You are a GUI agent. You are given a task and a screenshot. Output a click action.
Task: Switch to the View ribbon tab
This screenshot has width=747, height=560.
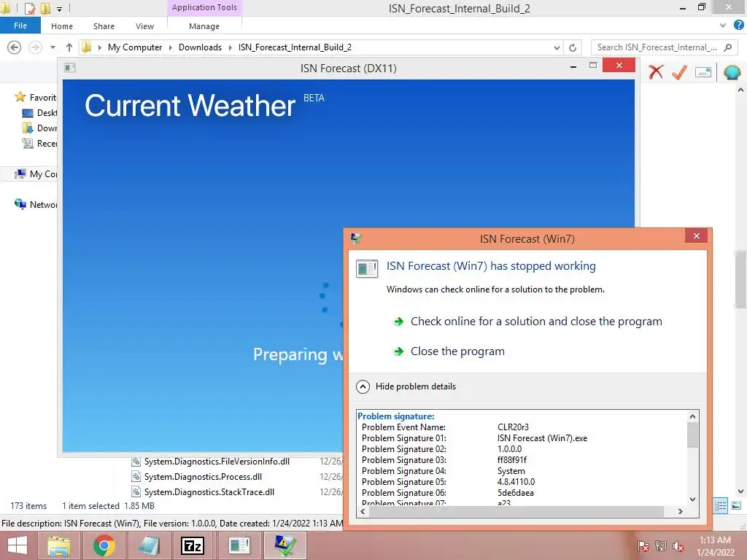144,26
